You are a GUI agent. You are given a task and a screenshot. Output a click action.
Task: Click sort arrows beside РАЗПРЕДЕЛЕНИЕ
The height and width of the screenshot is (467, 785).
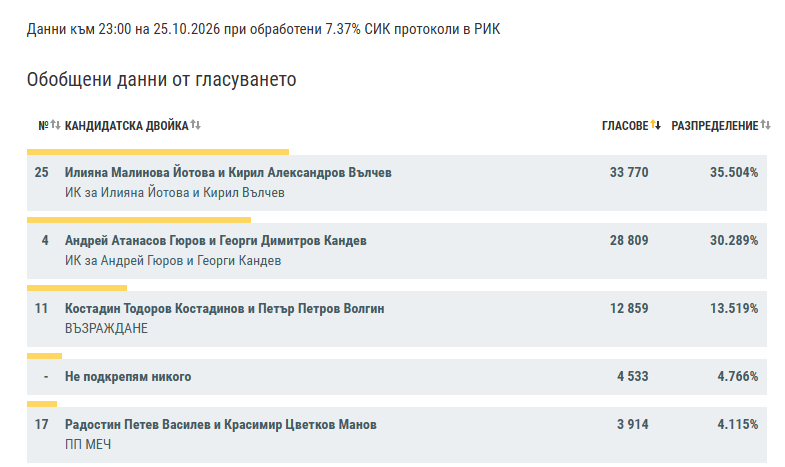[x=765, y=125]
